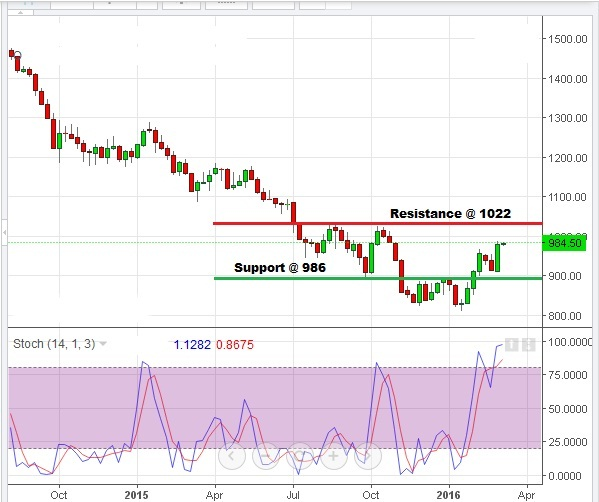Click the collapse arrow on left edge

[x=4, y=232]
